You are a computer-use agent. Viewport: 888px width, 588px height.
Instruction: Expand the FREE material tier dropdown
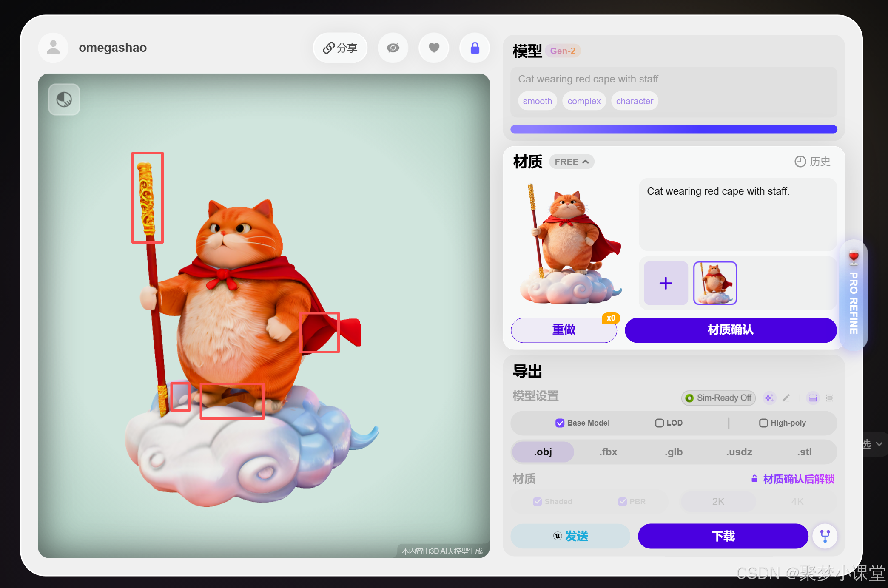[x=571, y=162]
